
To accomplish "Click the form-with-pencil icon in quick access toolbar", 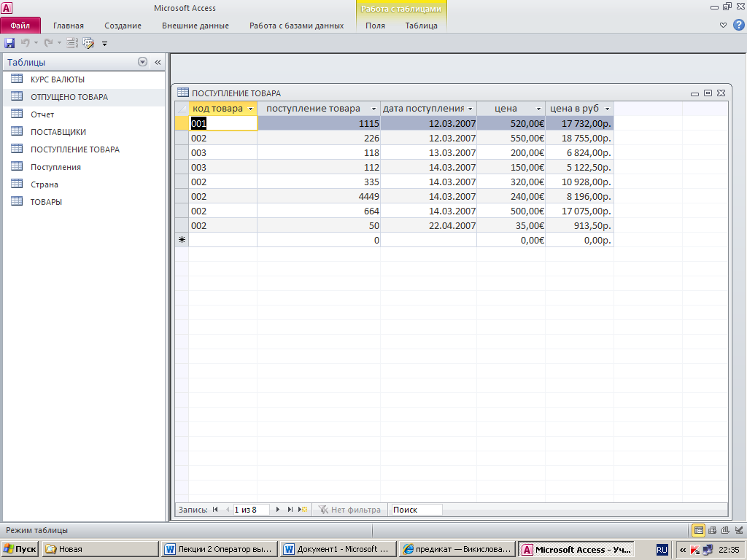I will point(88,43).
